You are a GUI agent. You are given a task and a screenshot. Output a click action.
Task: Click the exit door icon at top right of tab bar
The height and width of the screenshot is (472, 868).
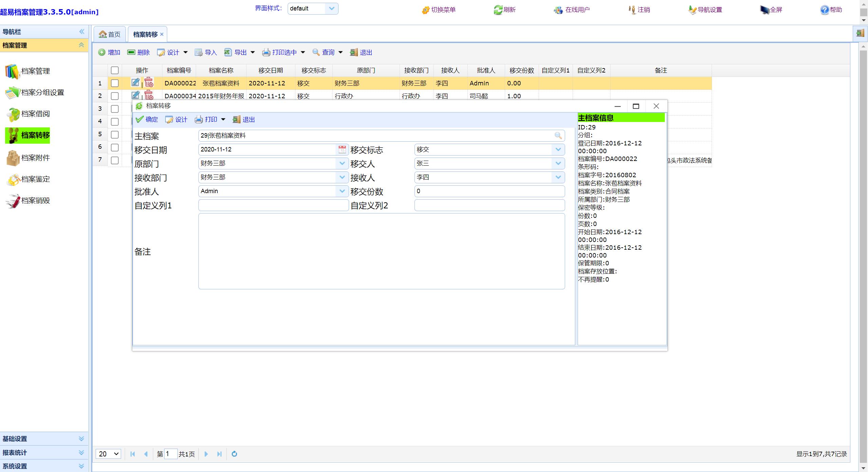[860, 33]
